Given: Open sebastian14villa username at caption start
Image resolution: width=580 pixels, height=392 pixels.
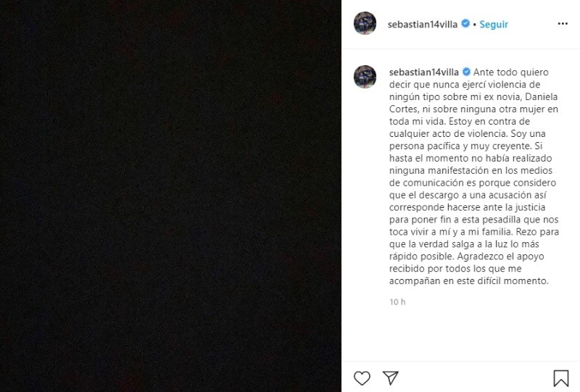Looking at the screenshot, I should tap(424, 72).
